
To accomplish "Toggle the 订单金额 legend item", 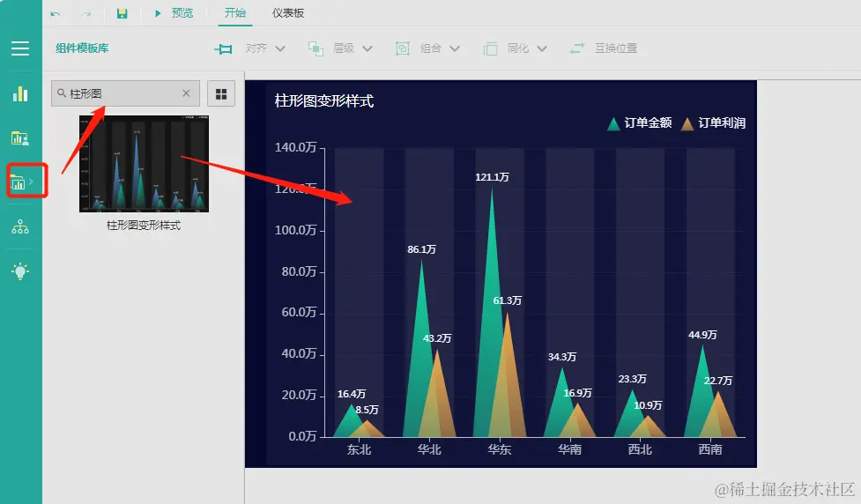I will [640, 123].
